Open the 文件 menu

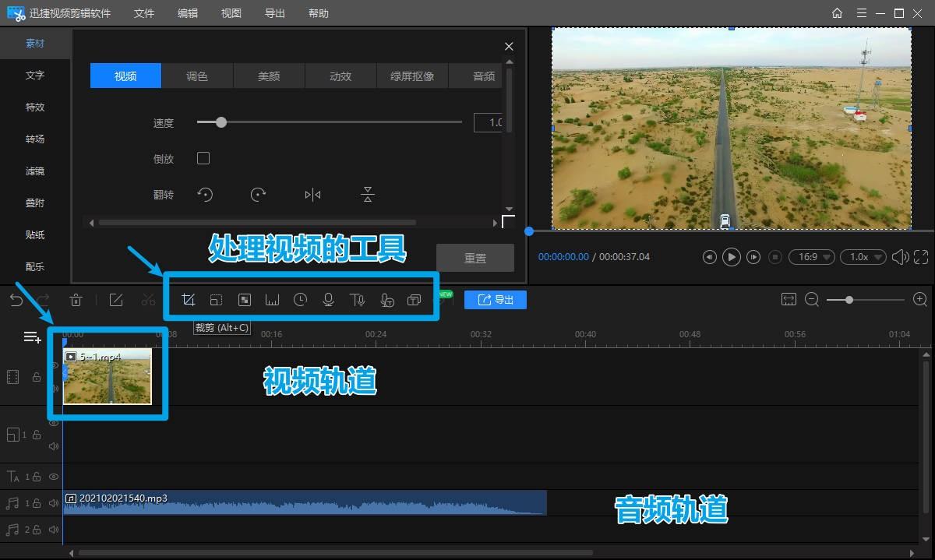pos(144,13)
